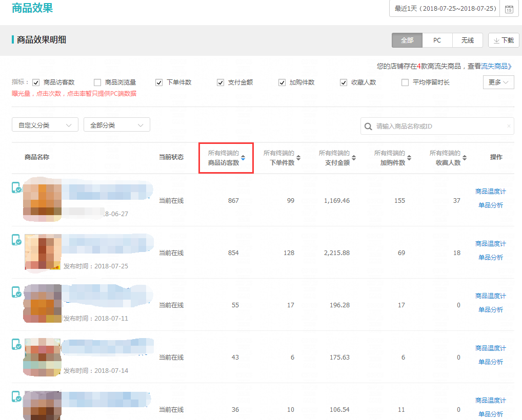522x420 pixels.
Task: Open the 流失商品 link
Action: pos(496,66)
